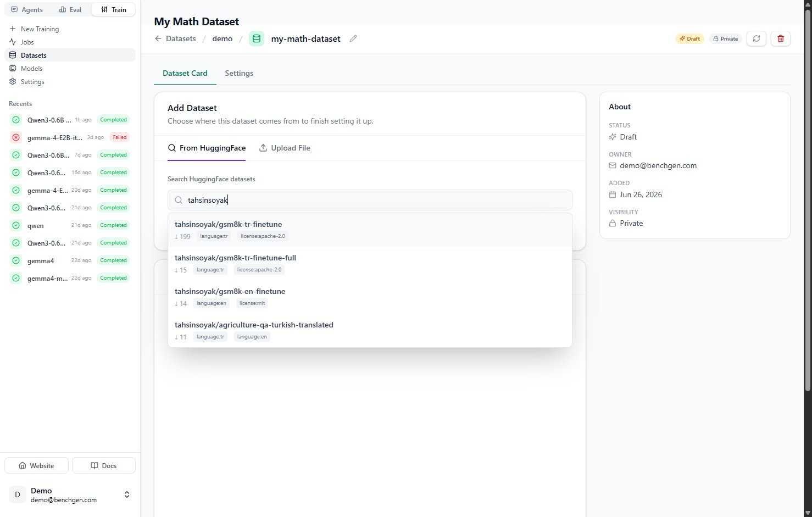This screenshot has width=812, height=517.
Task: Click the license:mit tag on gsm8k-en-finetune
Action: [252, 303]
